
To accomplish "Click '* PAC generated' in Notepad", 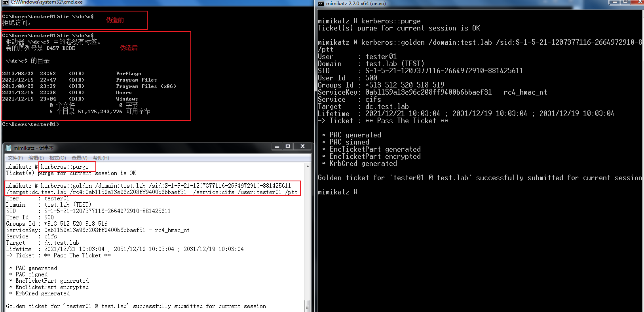I will point(33,268).
